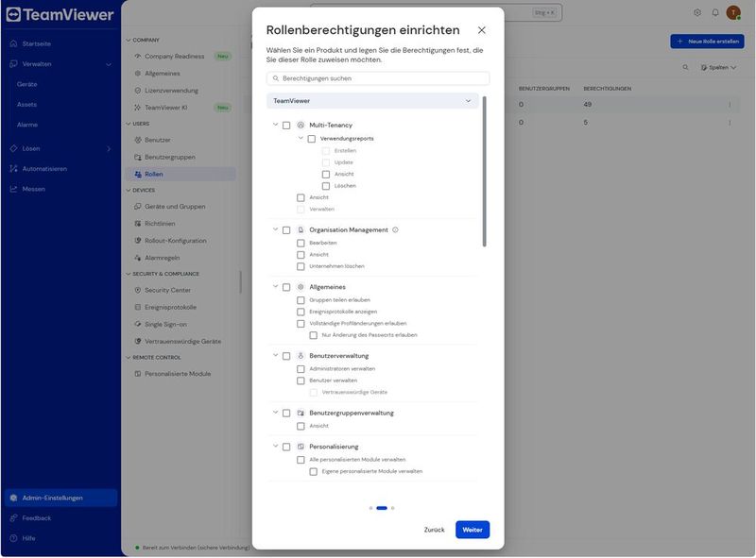Viewport: 756px width, 558px height.
Task: Click the Multi-Tenancy category icon
Action: [301, 125]
